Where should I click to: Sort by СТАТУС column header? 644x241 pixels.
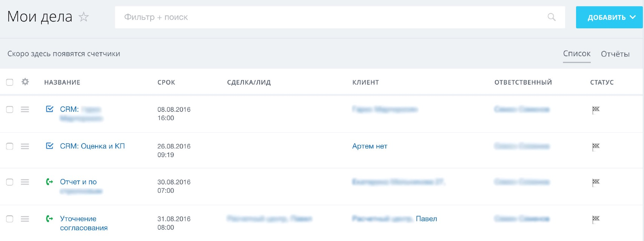tap(602, 82)
